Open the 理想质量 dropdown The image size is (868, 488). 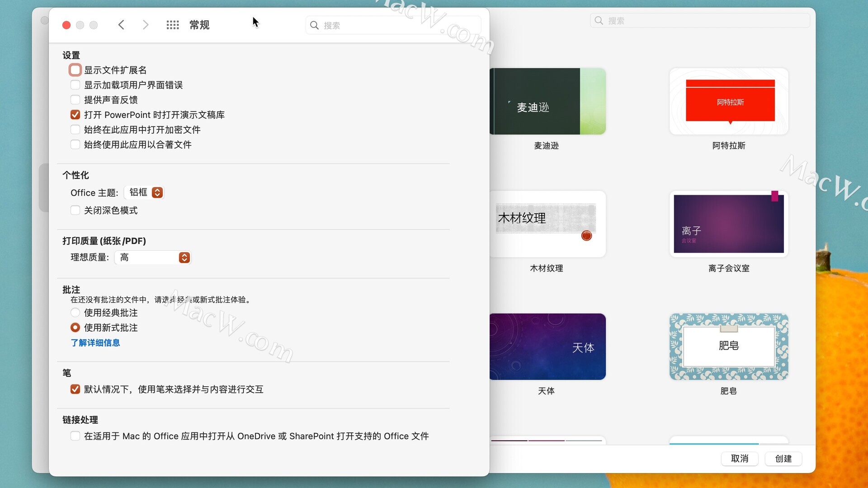point(153,258)
